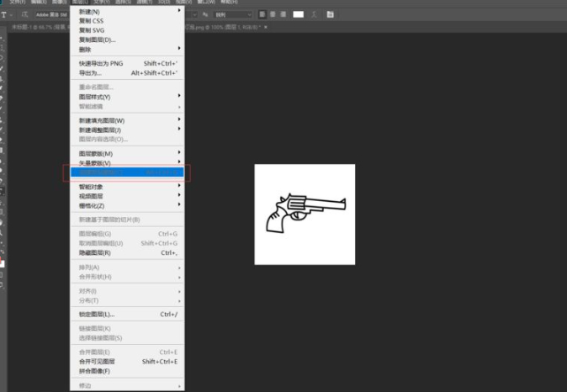Open the 文件(F) menu
This screenshot has width=567, height=392.
pos(18,2)
